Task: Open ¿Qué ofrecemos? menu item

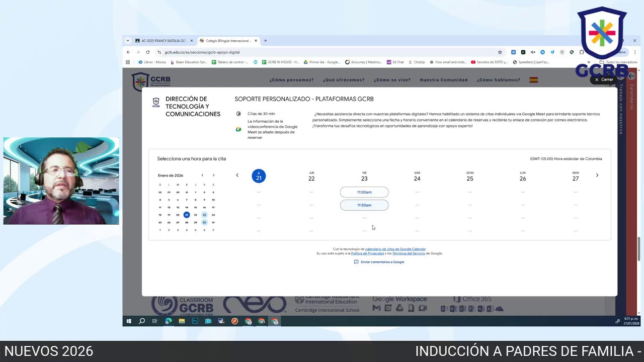Action: pos(344,80)
